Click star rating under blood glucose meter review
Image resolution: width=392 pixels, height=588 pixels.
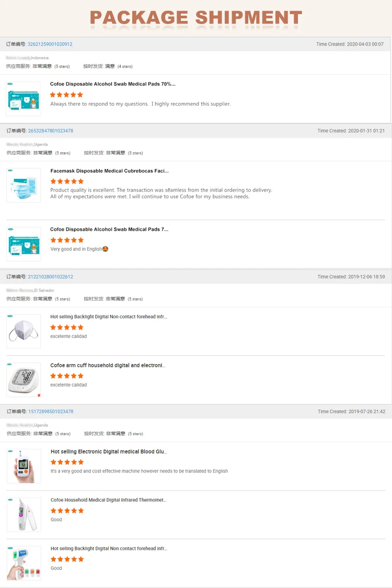(67, 462)
